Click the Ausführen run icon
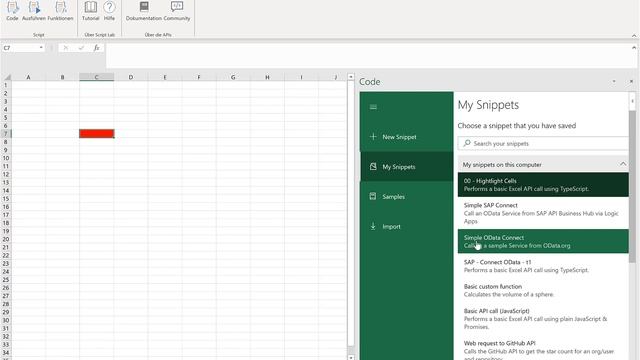640x360 pixels. pyautogui.click(x=34, y=7)
